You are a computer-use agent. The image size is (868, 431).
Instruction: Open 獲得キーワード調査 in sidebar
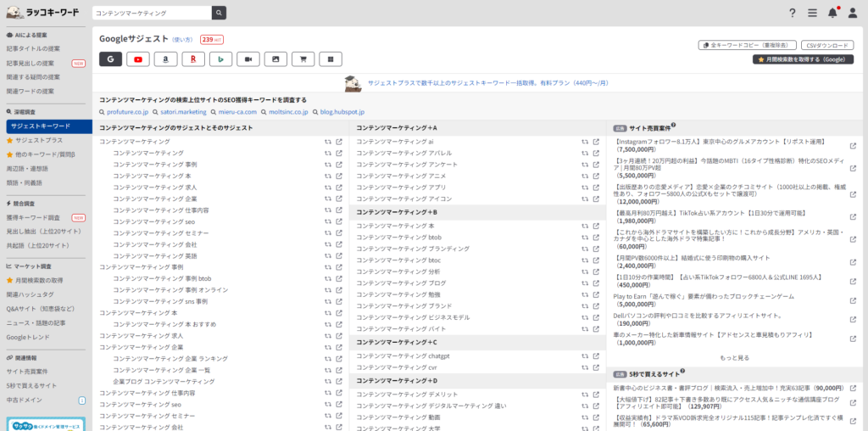[x=33, y=218]
